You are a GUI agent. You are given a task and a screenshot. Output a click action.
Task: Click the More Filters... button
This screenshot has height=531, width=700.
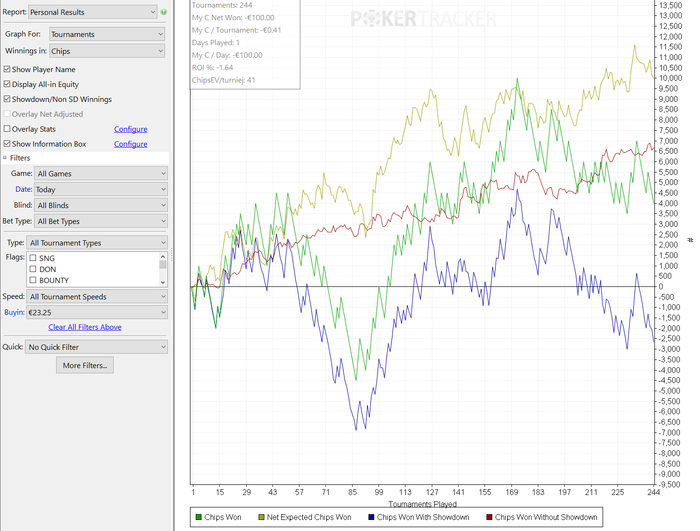85,365
